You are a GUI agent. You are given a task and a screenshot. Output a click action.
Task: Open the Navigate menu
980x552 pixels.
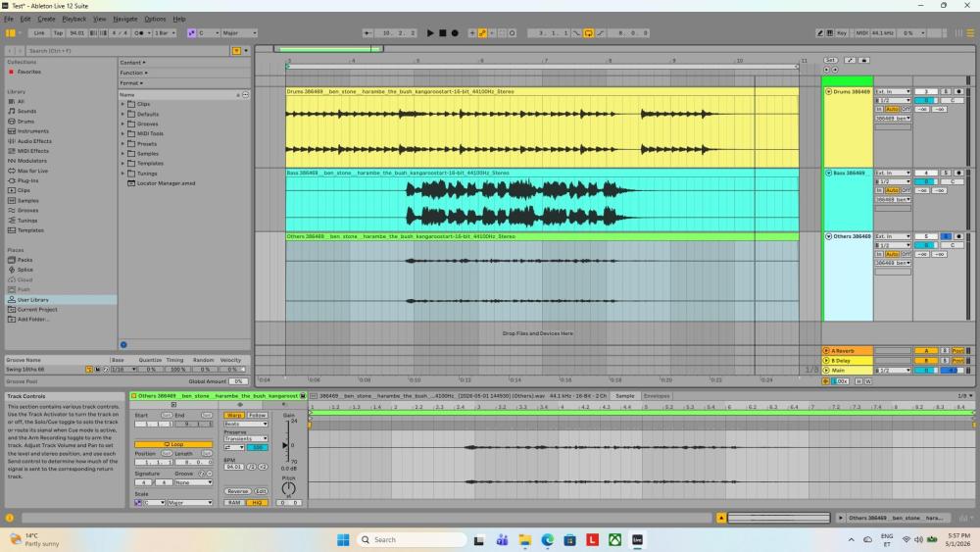125,19
